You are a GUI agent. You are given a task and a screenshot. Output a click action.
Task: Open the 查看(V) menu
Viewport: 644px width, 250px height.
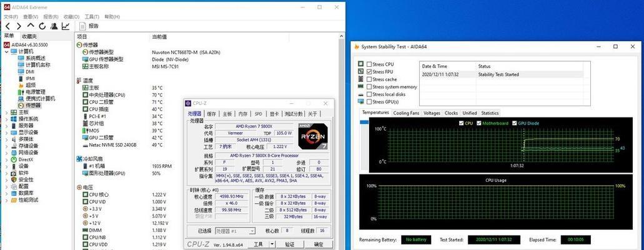tap(31, 17)
